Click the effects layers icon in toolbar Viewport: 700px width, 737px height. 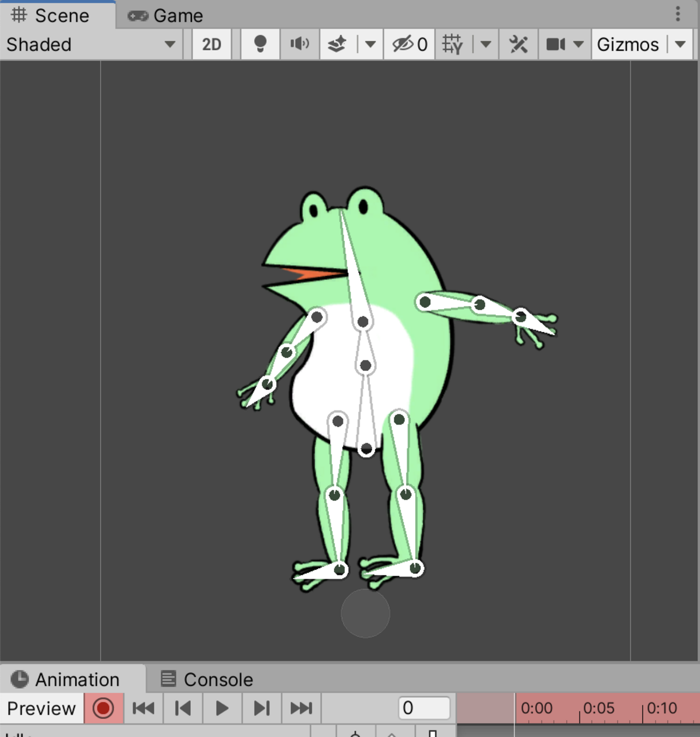[x=338, y=44]
